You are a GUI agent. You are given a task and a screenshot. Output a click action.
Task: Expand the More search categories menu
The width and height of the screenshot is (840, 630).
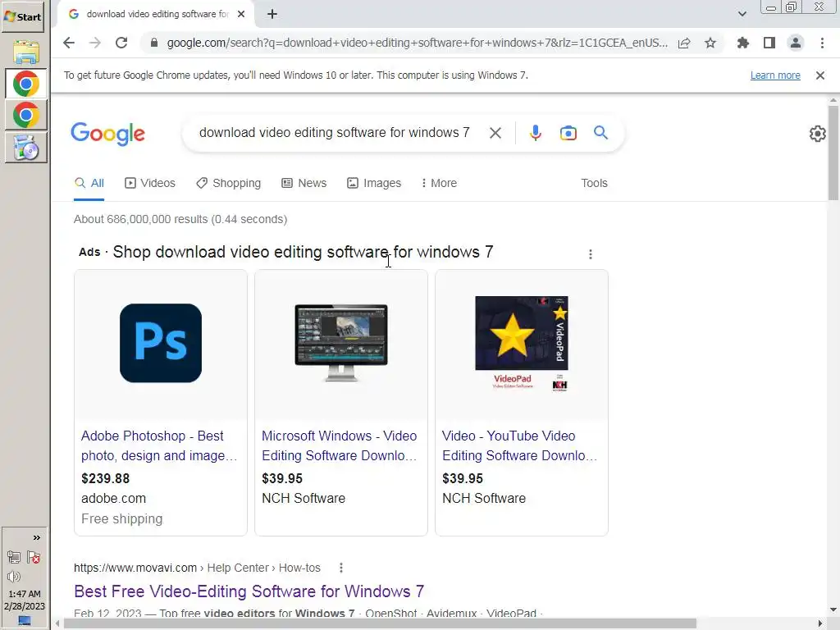tap(440, 183)
